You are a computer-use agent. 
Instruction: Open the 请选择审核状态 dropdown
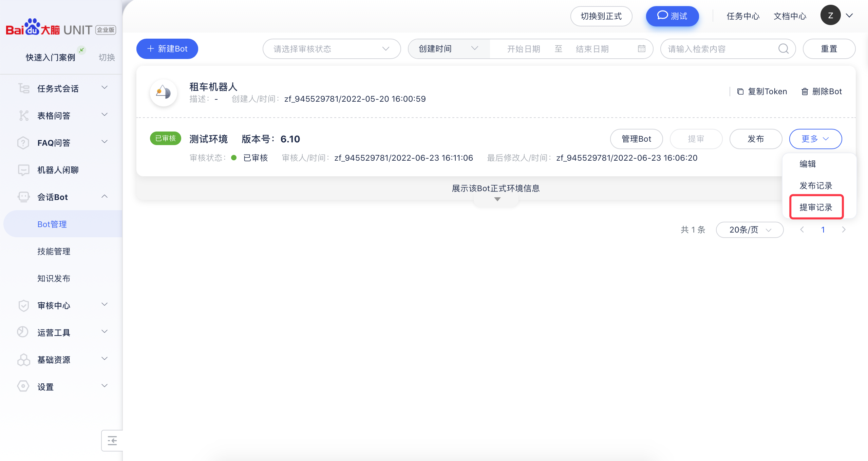click(x=332, y=49)
